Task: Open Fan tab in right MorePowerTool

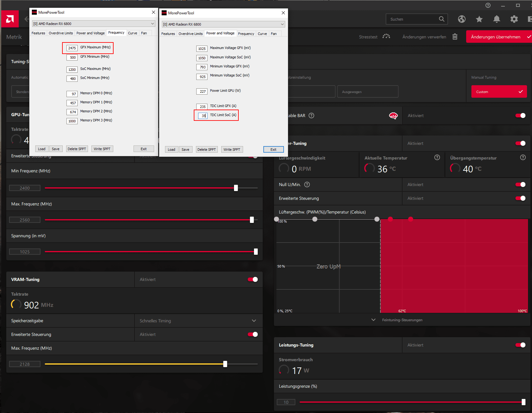Action: point(274,34)
